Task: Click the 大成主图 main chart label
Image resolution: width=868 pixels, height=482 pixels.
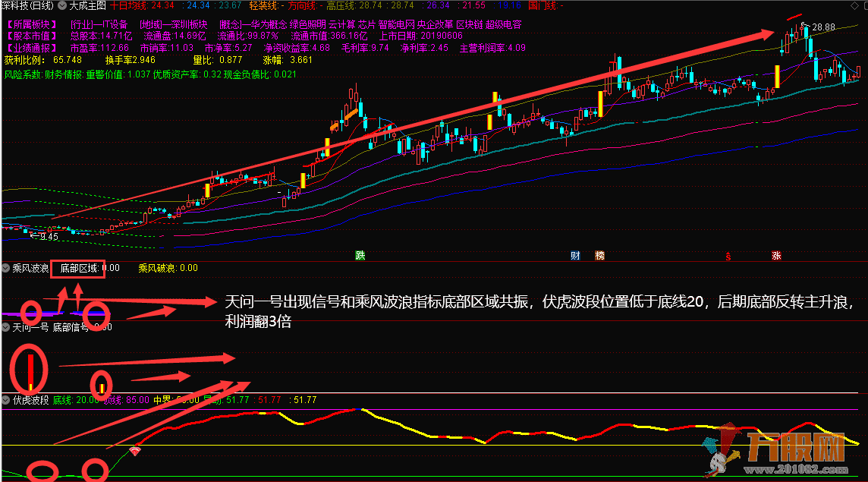Action: (87, 5)
